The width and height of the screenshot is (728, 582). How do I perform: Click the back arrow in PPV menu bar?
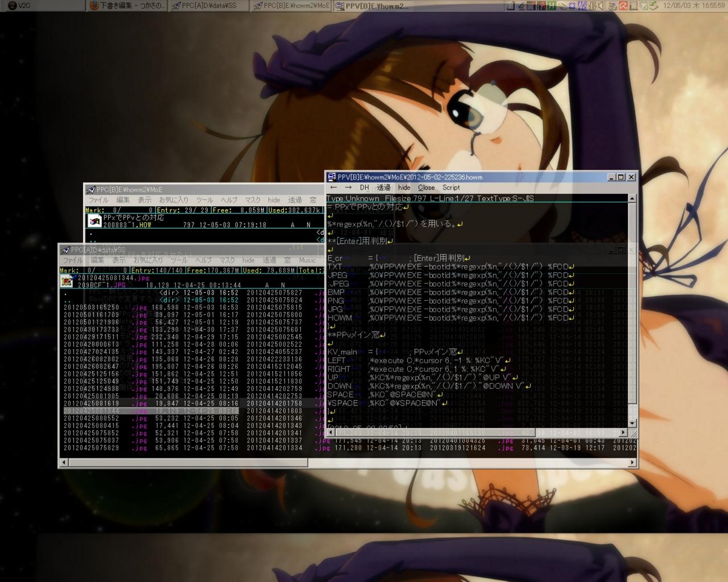(333, 188)
